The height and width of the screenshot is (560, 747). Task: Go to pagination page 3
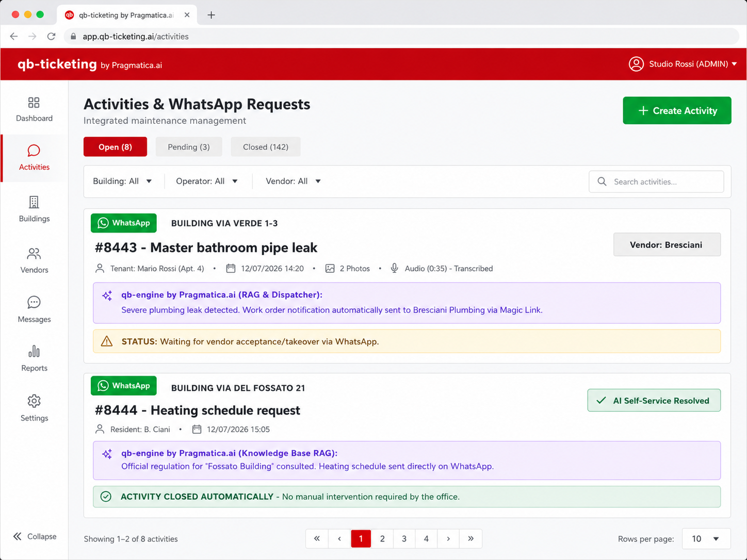point(404,539)
